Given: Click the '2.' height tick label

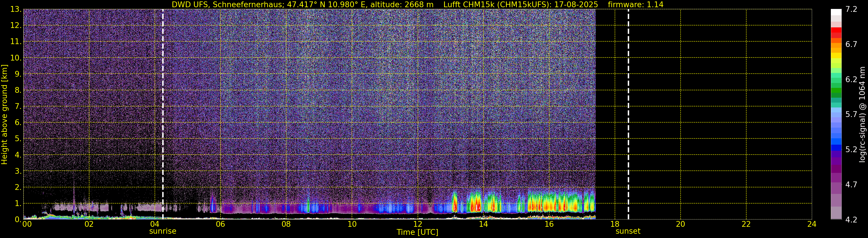Looking at the screenshot, I should 18,188.
